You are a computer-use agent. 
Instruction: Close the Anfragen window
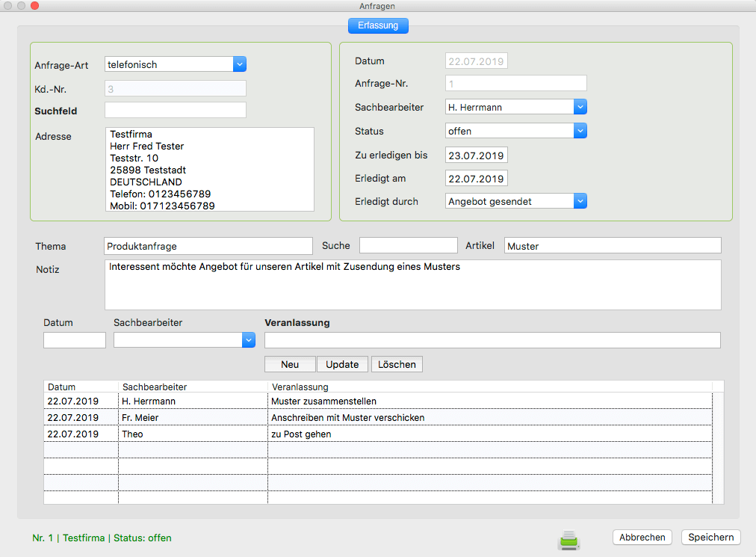click(34, 6)
